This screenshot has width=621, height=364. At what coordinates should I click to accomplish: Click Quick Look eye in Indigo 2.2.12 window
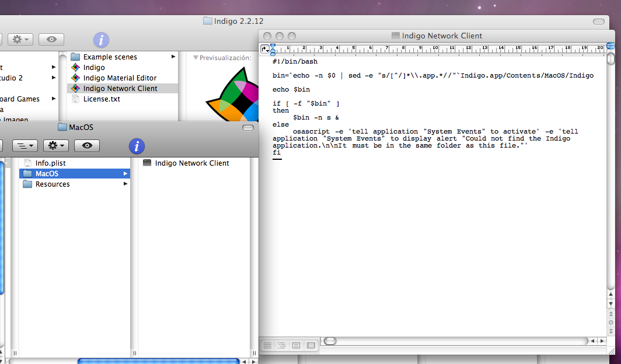pyautogui.click(x=51, y=40)
